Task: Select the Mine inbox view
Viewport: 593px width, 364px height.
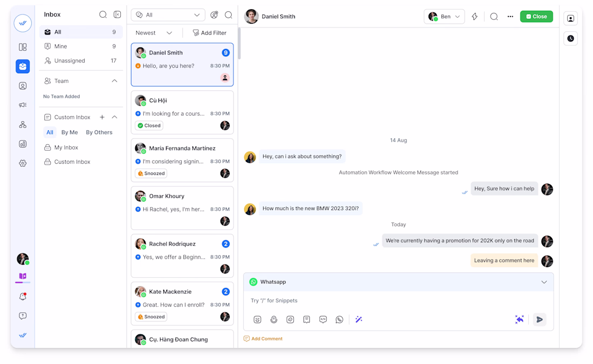Action: [81, 46]
